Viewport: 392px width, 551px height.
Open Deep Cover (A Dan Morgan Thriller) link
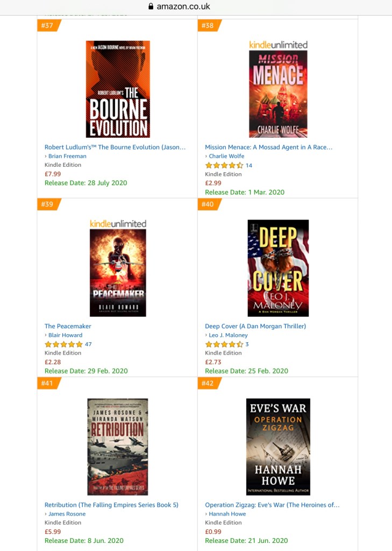tap(255, 326)
